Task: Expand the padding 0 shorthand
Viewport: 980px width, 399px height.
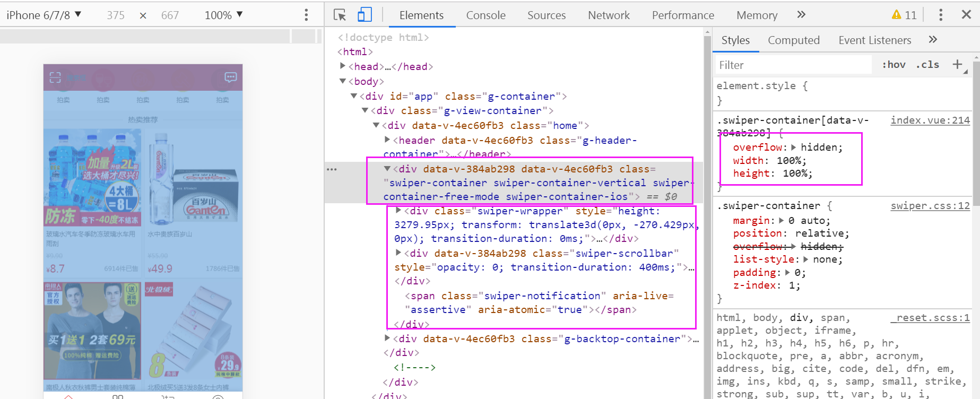Action: point(788,273)
